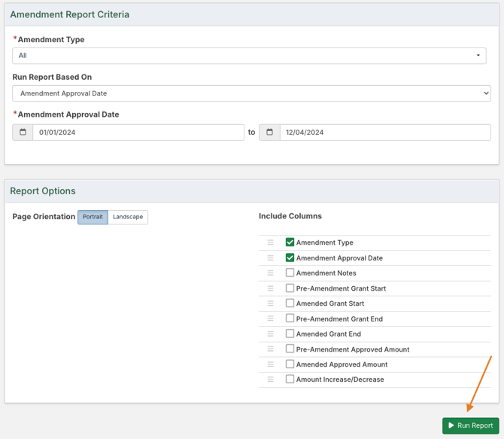Viewport: 504px width, 439px height.
Task: Switch to Landscape page orientation
Action: tap(128, 217)
